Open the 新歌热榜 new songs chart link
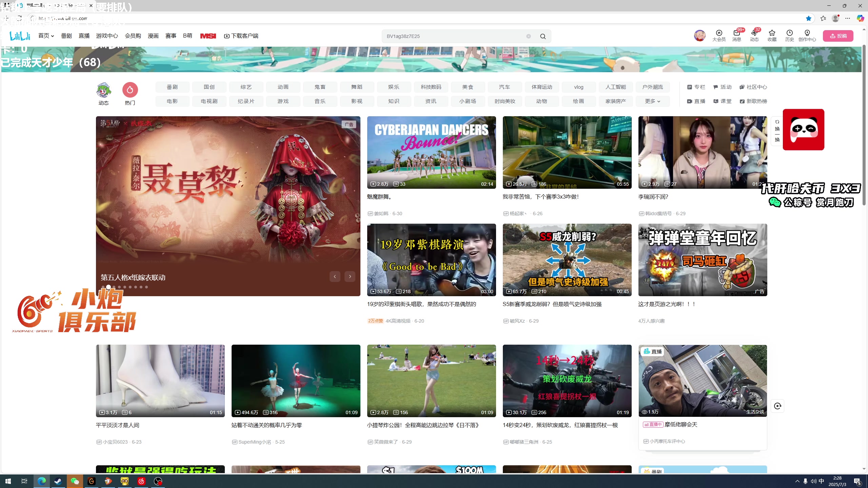 click(753, 101)
